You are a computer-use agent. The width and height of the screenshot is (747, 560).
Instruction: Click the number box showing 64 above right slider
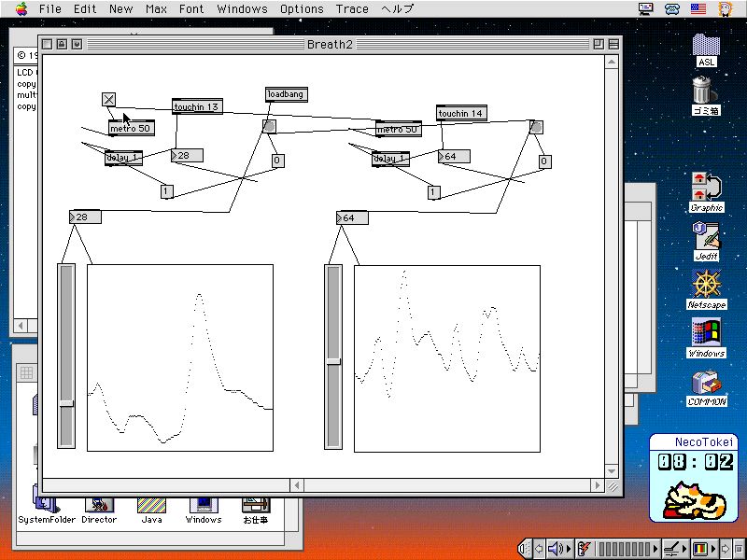[352, 217]
